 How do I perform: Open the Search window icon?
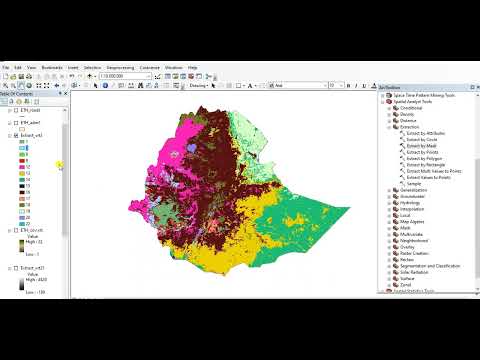pos(183,76)
